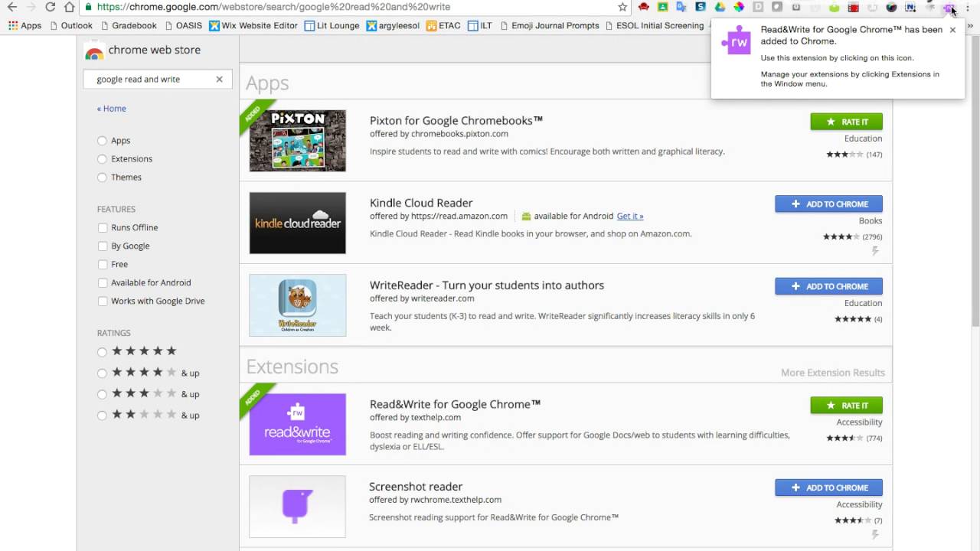Enable Available for Android filter
The width and height of the screenshot is (980, 551).
(x=103, y=282)
